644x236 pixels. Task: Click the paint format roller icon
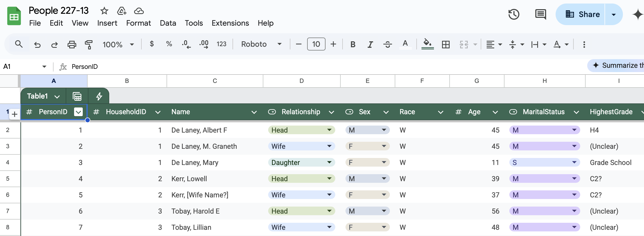point(89,44)
